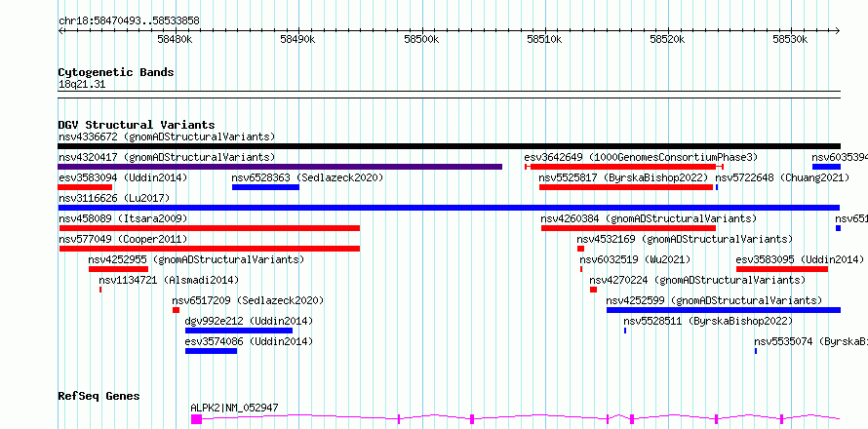Image resolution: width=868 pixels, height=429 pixels.
Task: Click the Cytogenetic Bands track title
Action: (x=116, y=72)
